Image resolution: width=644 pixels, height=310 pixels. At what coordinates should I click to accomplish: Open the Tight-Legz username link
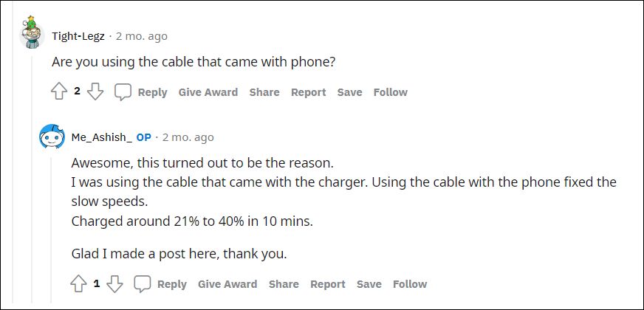[79, 35]
